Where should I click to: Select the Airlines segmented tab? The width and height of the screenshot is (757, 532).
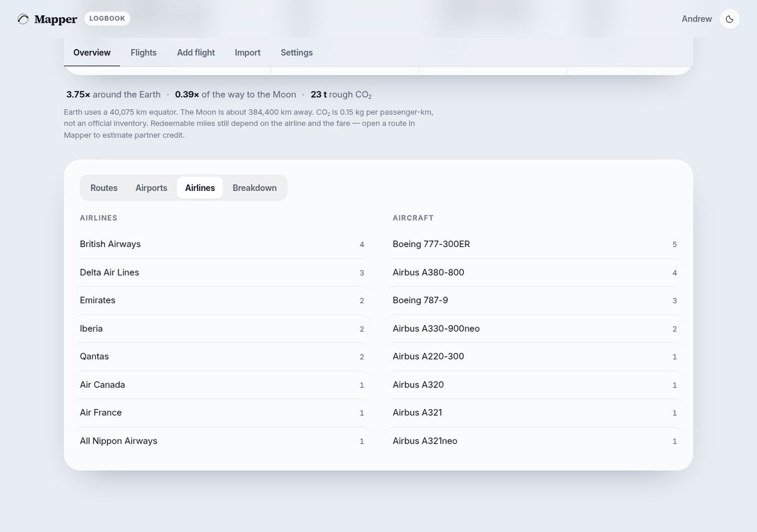point(200,188)
